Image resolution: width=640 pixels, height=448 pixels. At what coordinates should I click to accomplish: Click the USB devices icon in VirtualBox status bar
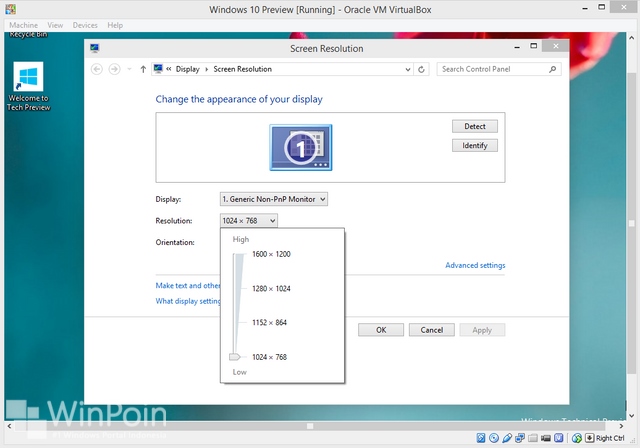507,438
